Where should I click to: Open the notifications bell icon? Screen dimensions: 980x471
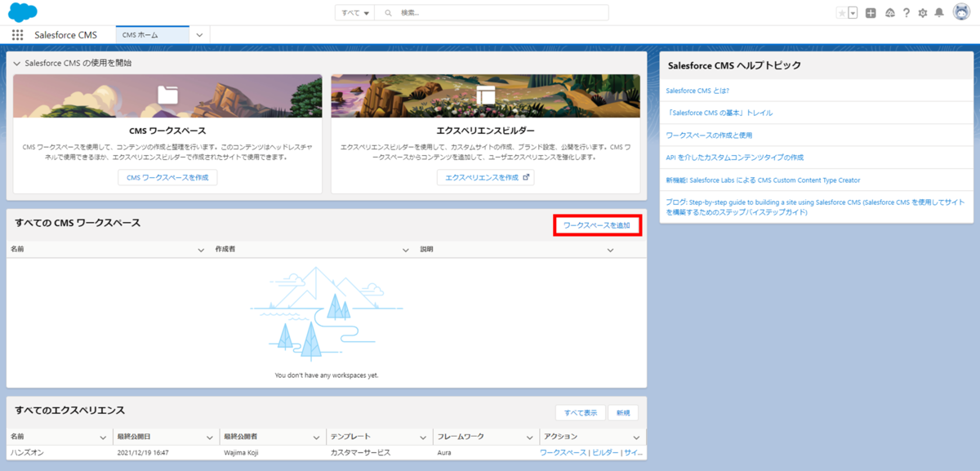(x=939, y=13)
